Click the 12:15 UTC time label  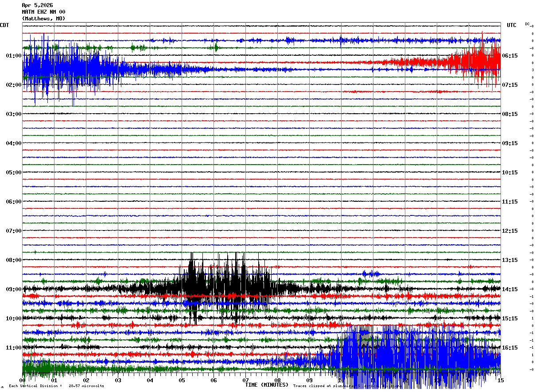[510, 231]
